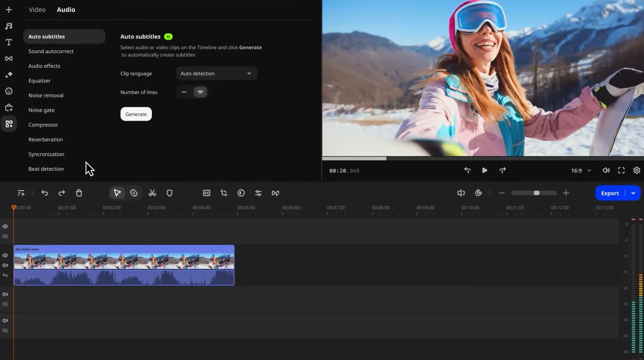Open Noise removal in the Audio list

click(x=46, y=95)
